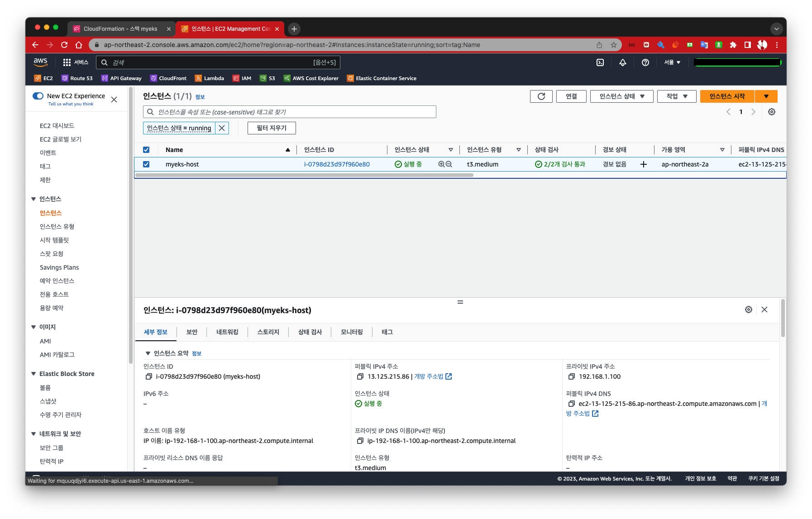Open AWS CloudShell icon
The width and height of the screenshot is (812, 519).
point(600,62)
